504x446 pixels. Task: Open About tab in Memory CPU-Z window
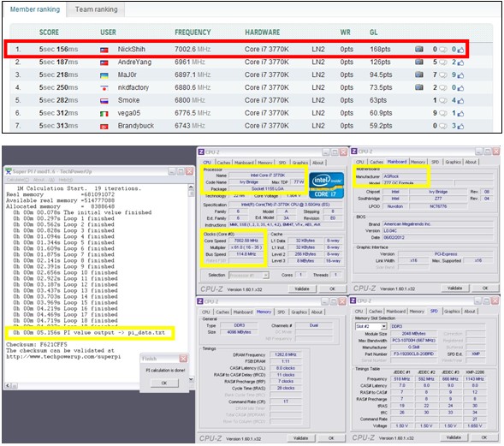point(317,312)
